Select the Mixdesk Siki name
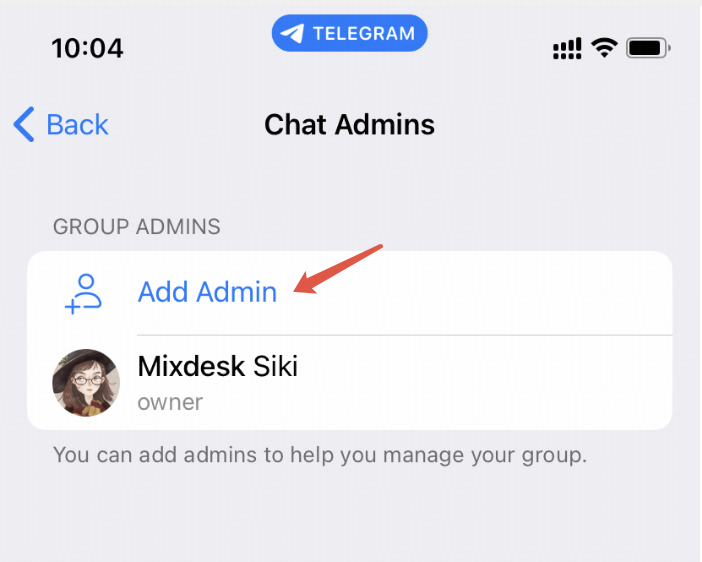 218,366
